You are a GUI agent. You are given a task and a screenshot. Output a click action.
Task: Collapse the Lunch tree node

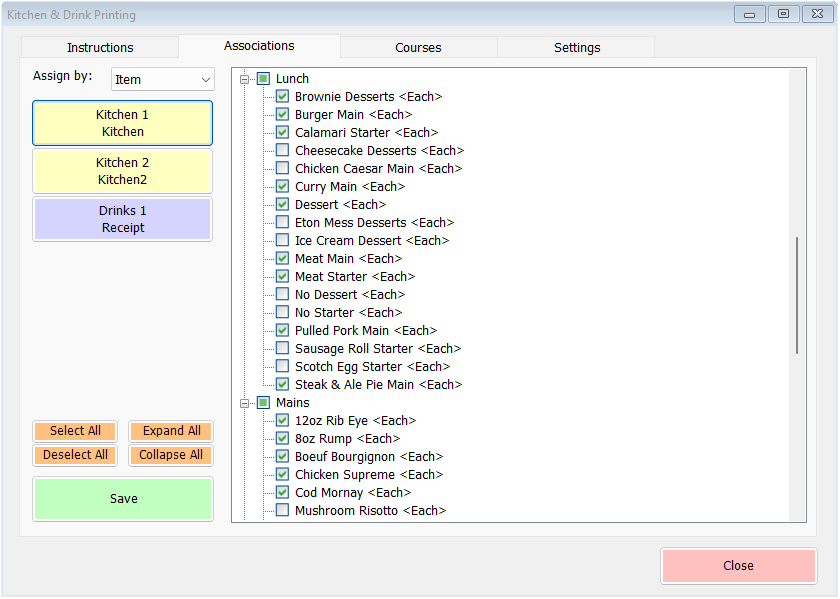click(x=245, y=78)
